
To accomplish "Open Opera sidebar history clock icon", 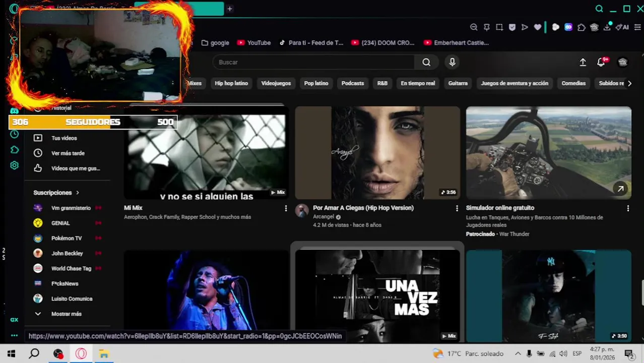I will pos(14,134).
